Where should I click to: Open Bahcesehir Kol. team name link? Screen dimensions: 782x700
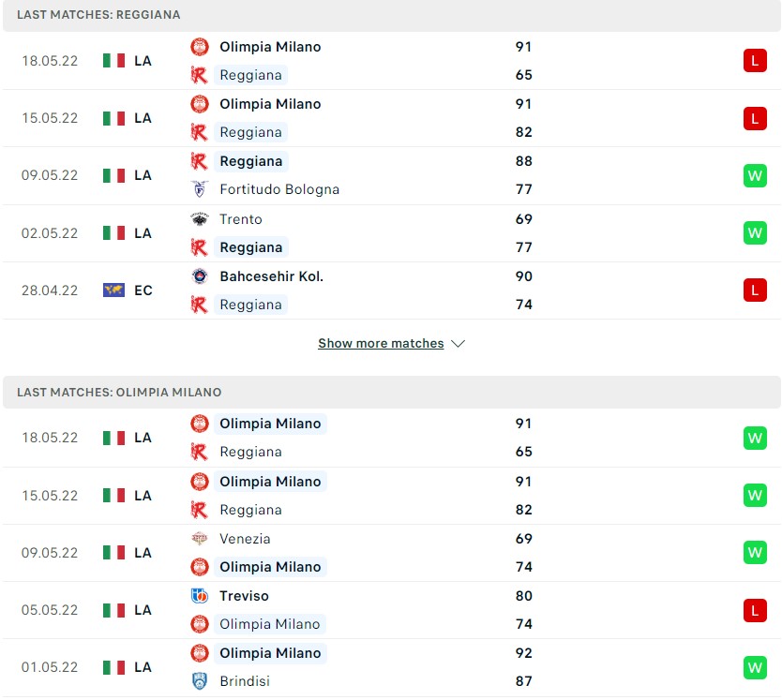click(x=271, y=276)
